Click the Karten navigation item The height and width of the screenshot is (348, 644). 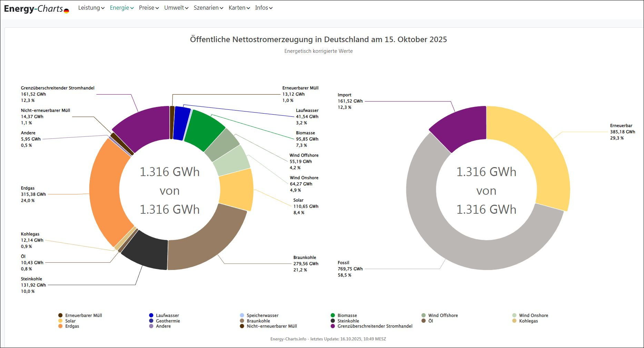(x=239, y=8)
